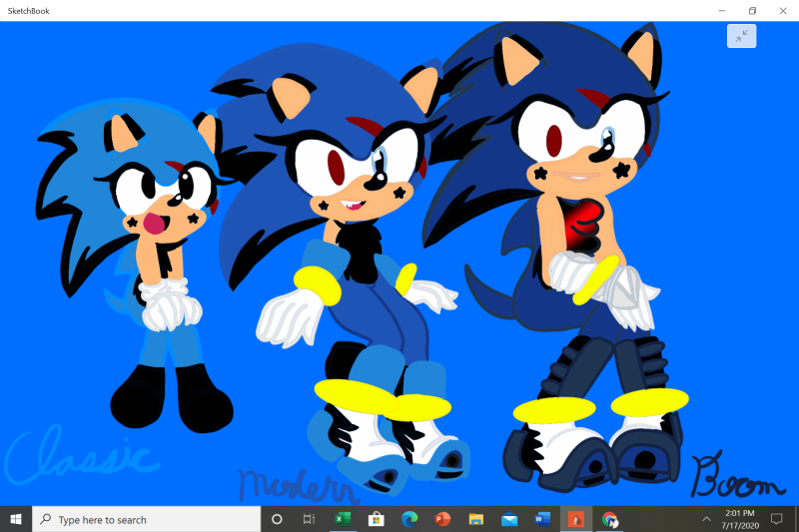Exit full-screen canvas mode with collapse arrows
The image size is (799, 532).
[x=741, y=36]
